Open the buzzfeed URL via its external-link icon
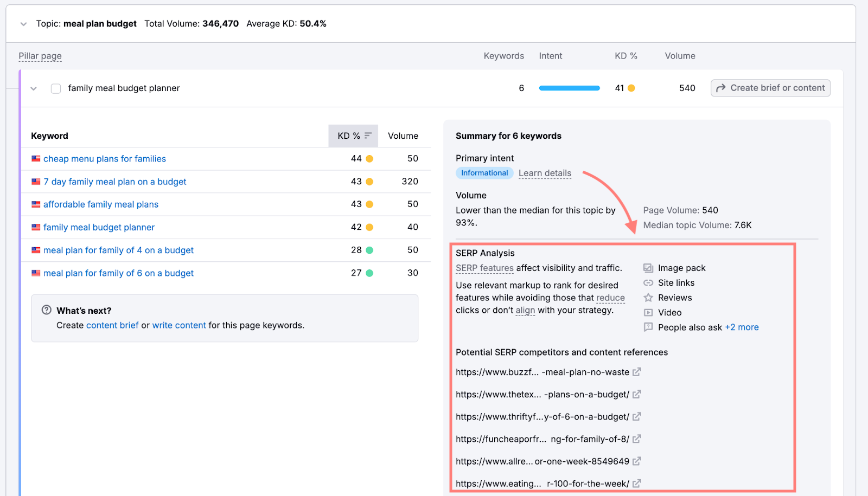Viewport: 868px width, 496px height. coord(637,372)
